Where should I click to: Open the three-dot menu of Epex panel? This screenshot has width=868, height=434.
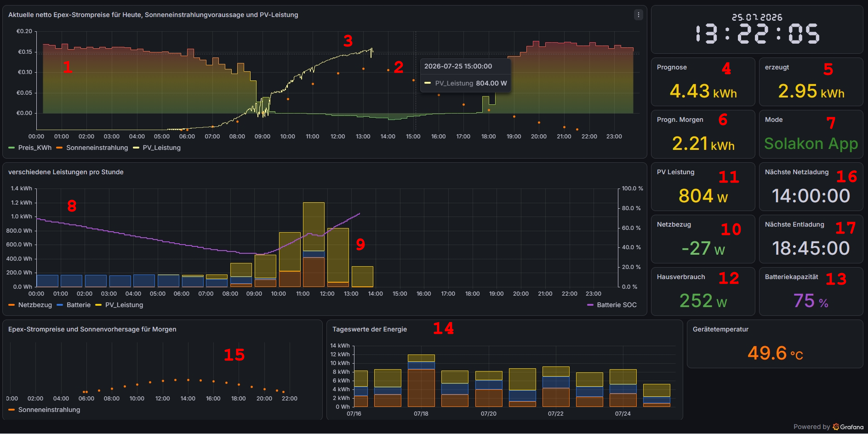coord(638,15)
